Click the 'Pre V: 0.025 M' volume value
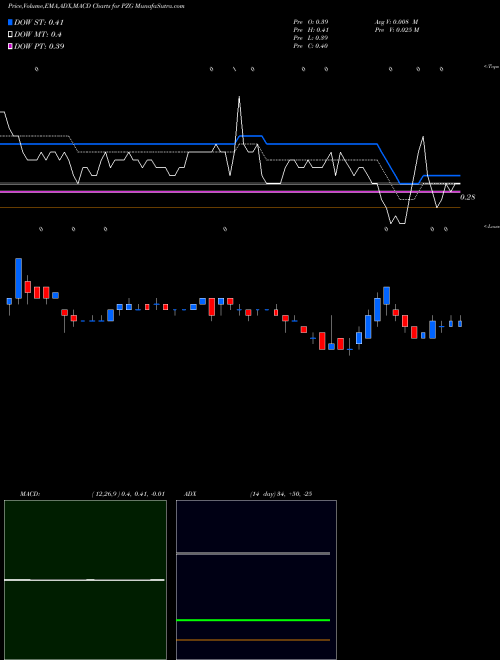The width and height of the screenshot is (500, 660). pos(396,29)
